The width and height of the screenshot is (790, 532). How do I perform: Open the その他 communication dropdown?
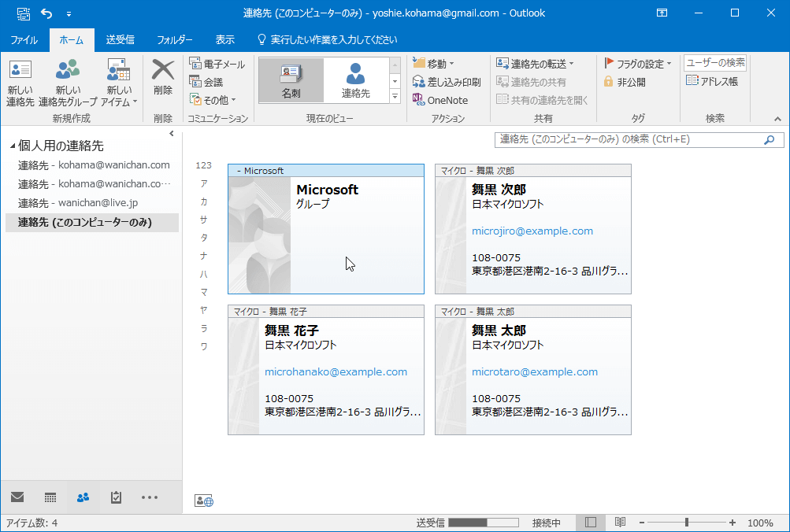pyautogui.click(x=213, y=100)
